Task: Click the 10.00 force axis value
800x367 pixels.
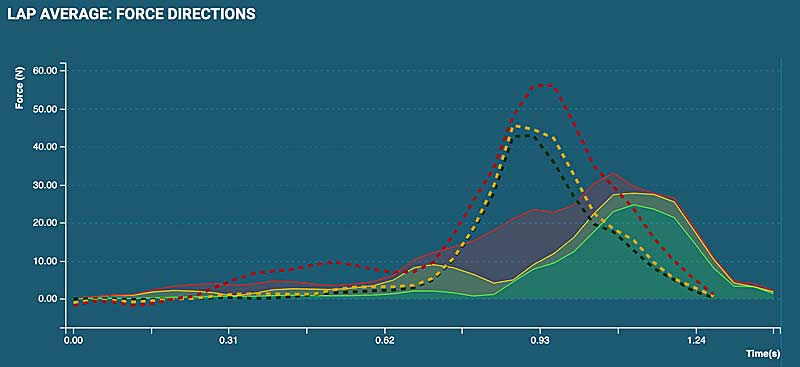Action: (44, 261)
